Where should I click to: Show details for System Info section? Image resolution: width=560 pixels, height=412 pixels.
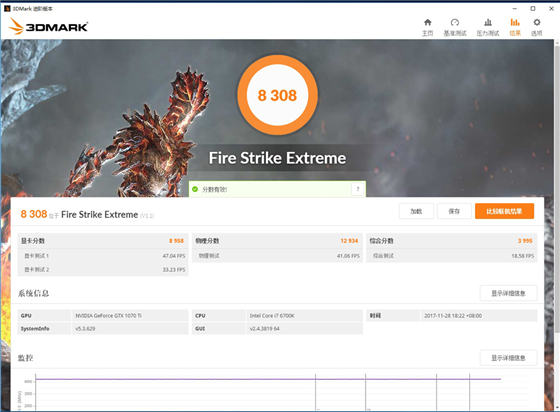click(508, 293)
